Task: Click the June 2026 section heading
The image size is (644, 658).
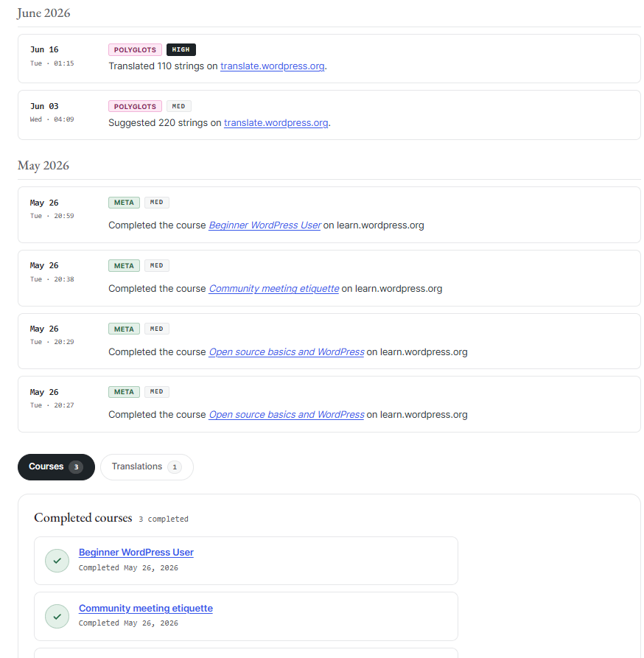Action: point(43,13)
